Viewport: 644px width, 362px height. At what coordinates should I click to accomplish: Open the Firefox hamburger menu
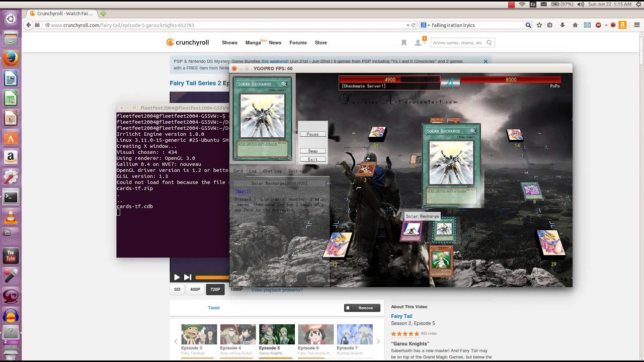tap(636, 25)
